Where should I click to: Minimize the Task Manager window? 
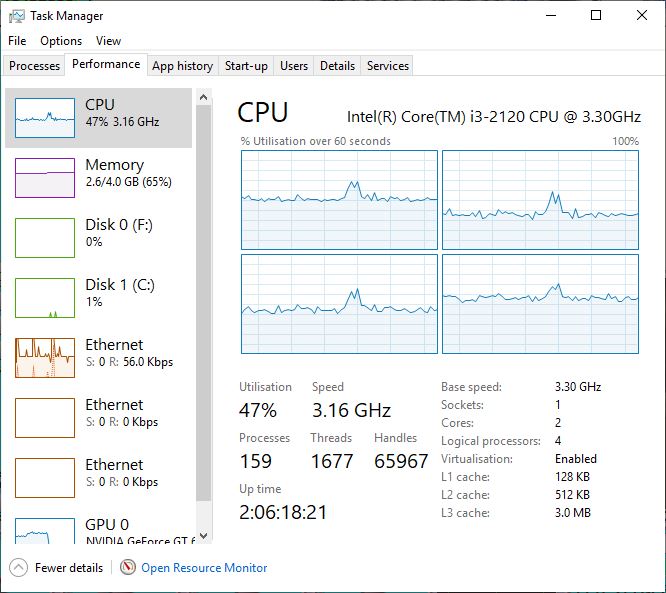click(551, 16)
